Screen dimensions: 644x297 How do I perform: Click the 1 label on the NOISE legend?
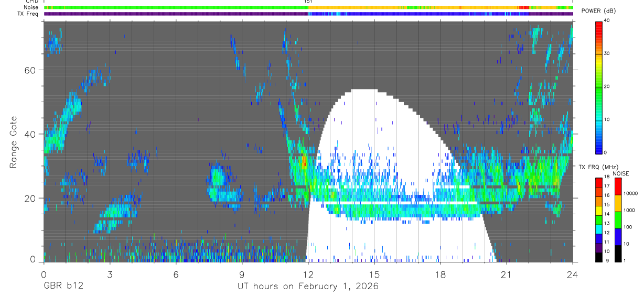(624, 261)
